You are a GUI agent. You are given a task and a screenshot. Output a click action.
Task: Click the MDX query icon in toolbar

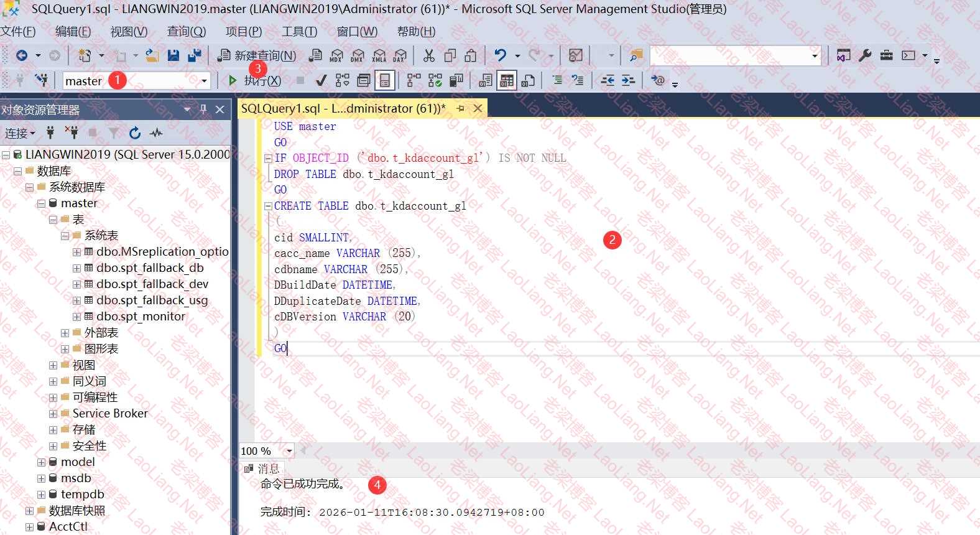point(336,55)
